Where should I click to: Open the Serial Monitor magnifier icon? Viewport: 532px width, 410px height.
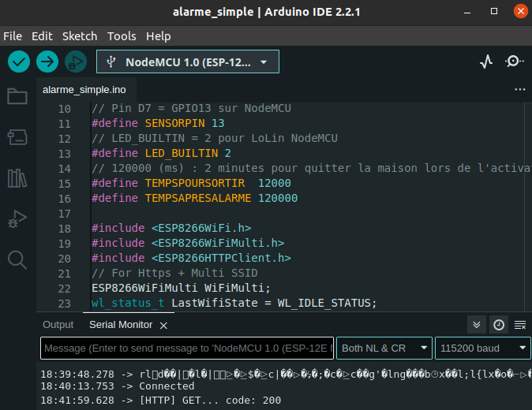tap(514, 61)
